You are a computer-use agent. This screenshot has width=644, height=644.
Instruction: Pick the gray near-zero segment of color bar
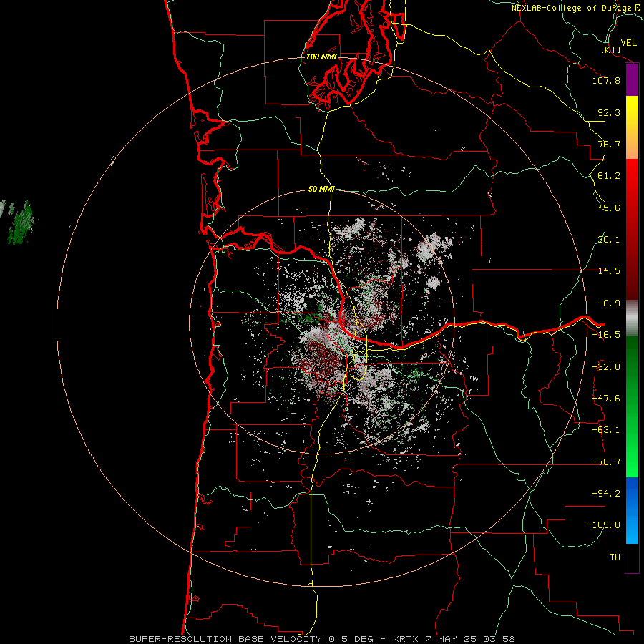click(x=632, y=318)
